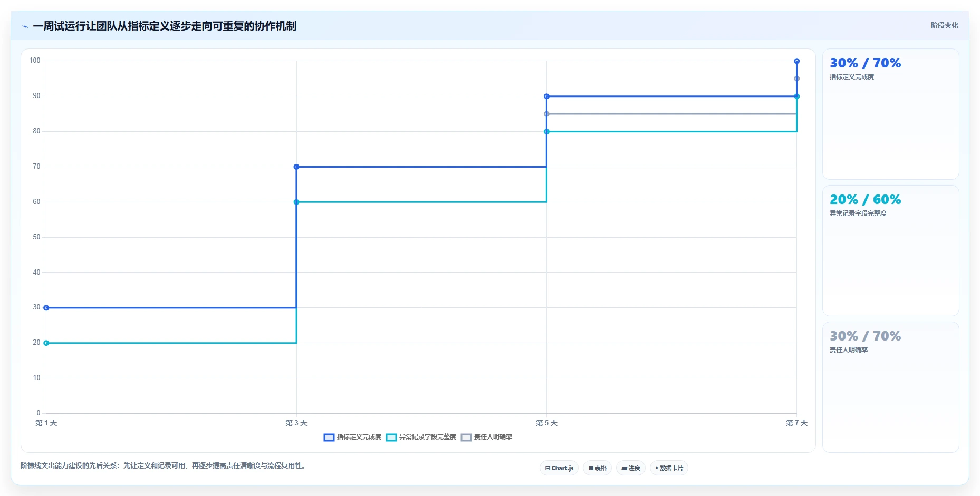This screenshot has height=496, width=980.
Task: Open the 责任人明确率 stat card
Action: (x=890, y=387)
